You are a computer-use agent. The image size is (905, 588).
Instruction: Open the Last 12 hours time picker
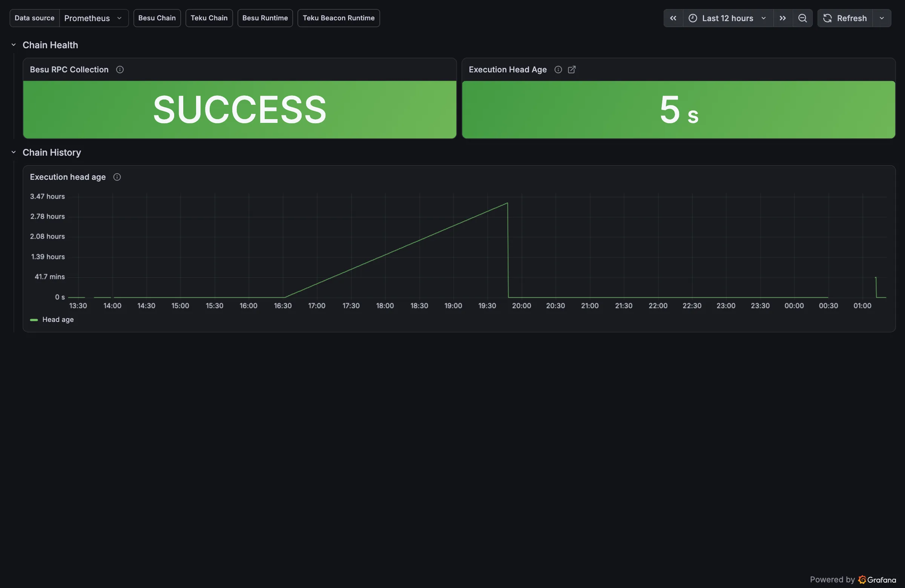tap(728, 18)
